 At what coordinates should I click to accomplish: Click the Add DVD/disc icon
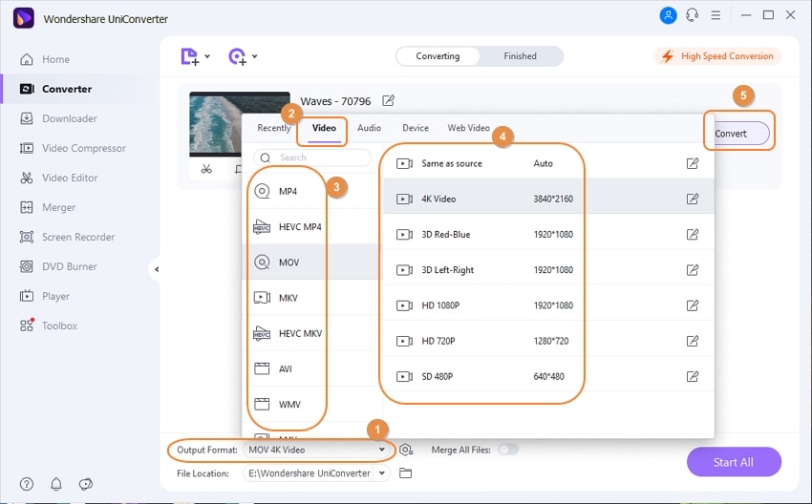[x=237, y=56]
